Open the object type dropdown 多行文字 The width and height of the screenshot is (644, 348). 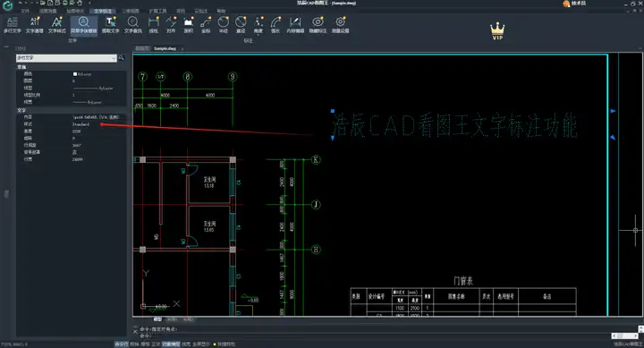click(66, 58)
